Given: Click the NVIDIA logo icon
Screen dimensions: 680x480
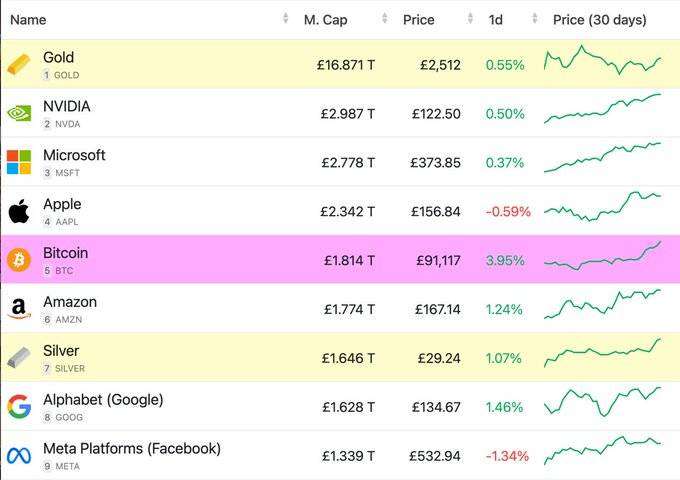Looking at the screenshot, I should click(x=19, y=114).
